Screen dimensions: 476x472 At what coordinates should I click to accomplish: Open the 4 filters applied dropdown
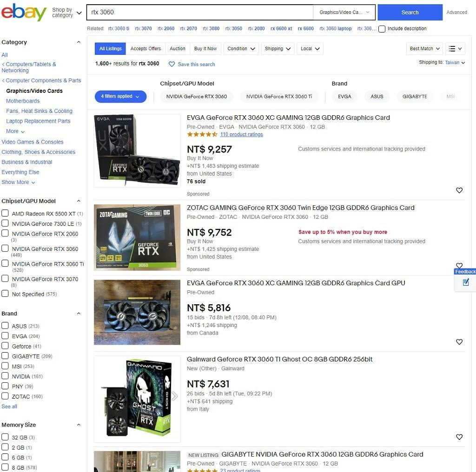(x=120, y=97)
